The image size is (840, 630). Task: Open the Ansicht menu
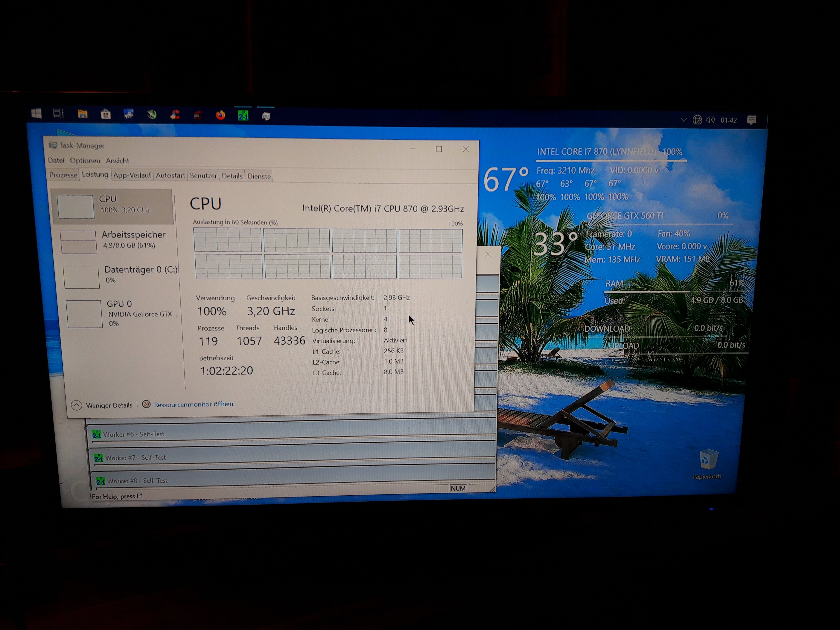[x=117, y=161]
